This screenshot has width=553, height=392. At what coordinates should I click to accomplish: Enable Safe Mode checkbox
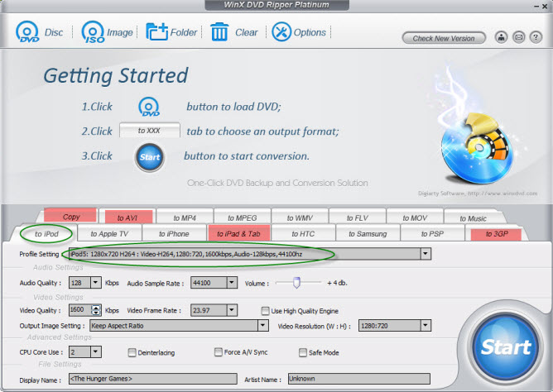pyautogui.click(x=303, y=352)
